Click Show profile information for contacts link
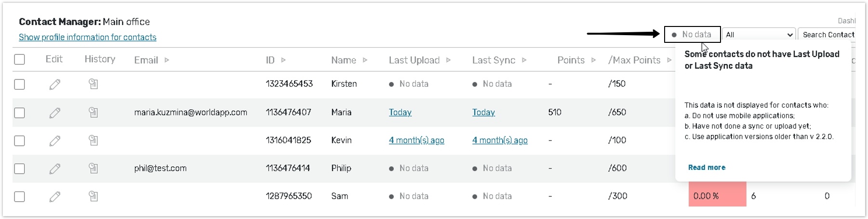 click(x=87, y=37)
